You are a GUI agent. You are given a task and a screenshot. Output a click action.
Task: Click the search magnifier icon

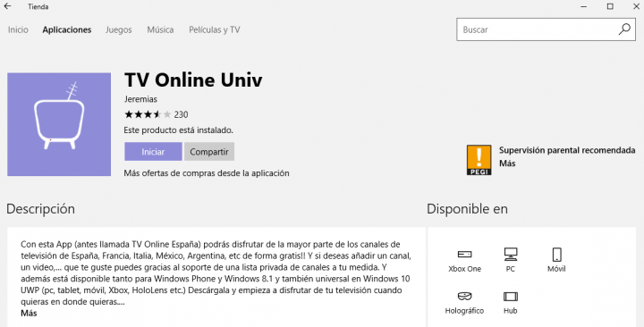[x=624, y=29]
